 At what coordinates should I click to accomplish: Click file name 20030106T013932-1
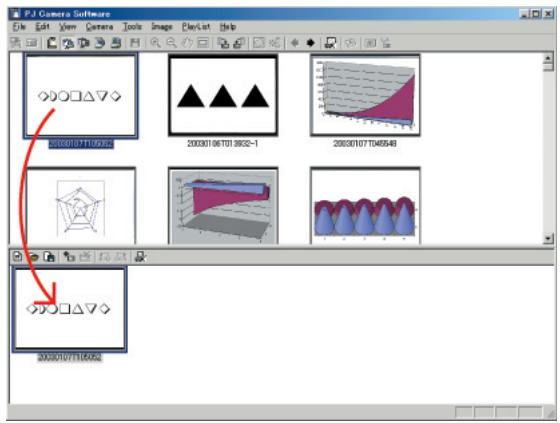point(222,144)
